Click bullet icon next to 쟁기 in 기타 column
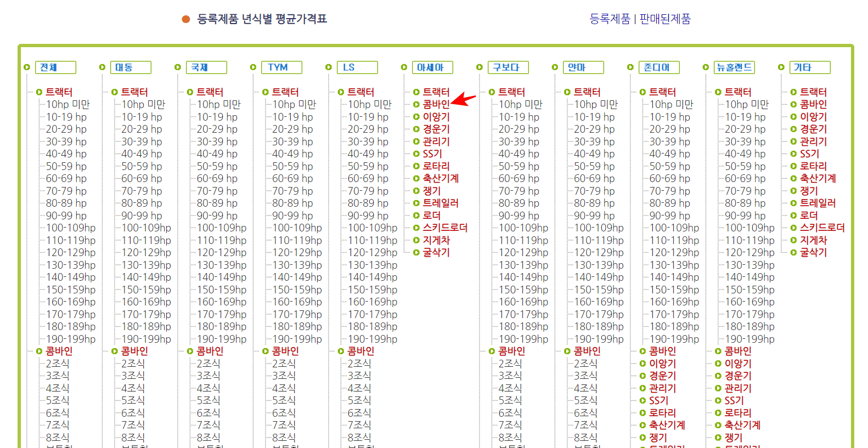 [793, 191]
